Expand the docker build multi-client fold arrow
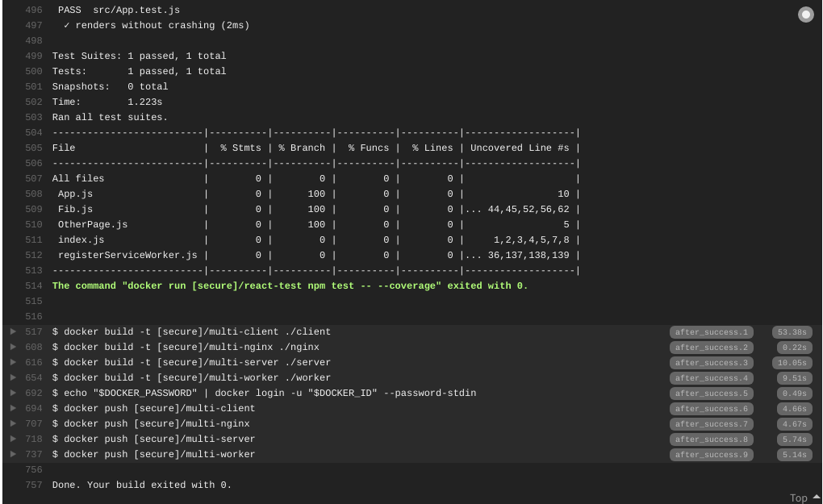This screenshot has height=504, width=823. tap(13, 331)
